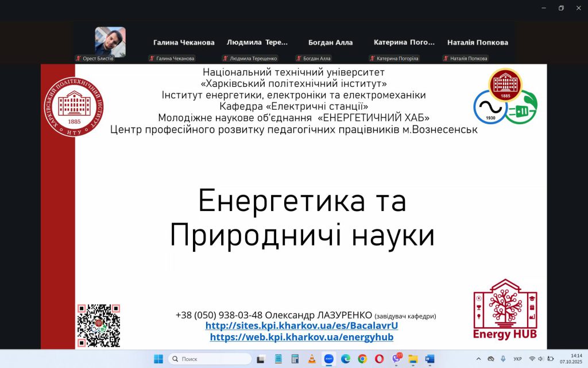Click the microphone icon in system tray

[503, 359]
